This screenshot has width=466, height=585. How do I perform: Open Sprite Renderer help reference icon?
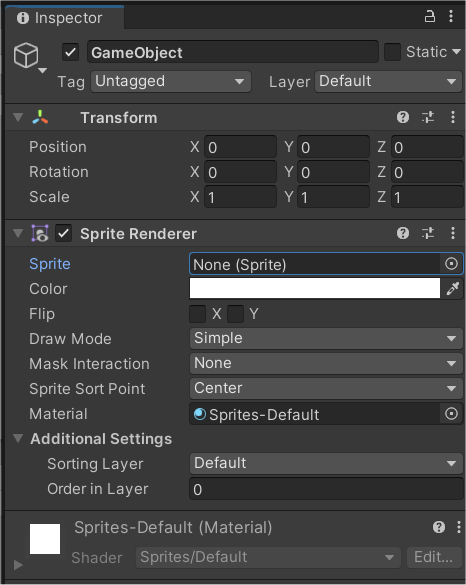pos(403,234)
